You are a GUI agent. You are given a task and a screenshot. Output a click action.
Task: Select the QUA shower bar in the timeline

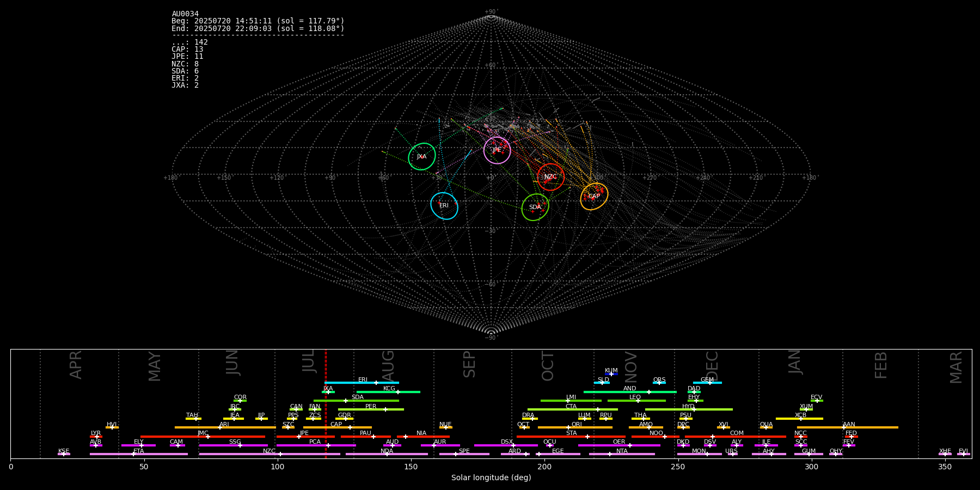click(766, 427)
